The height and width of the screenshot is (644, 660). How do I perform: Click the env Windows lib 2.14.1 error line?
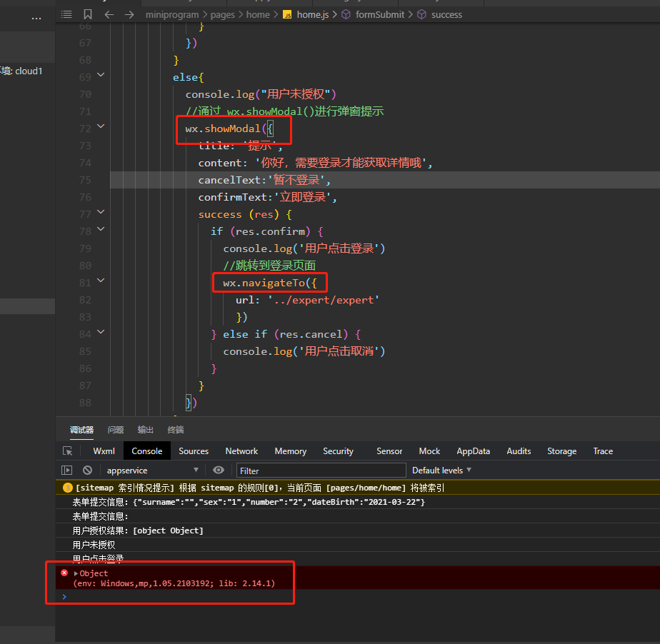tap(174, 583)
